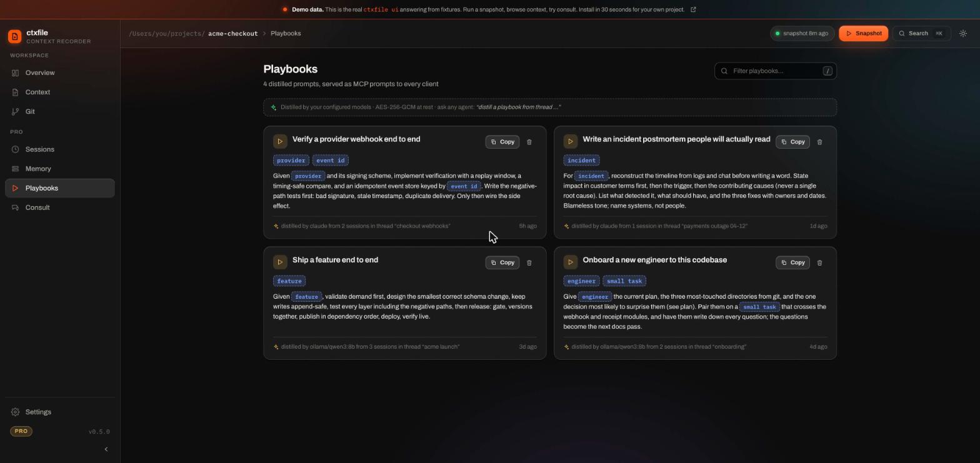Image resolution: width=980 pixels, height=463 pixels.
Task: Click the checkout webhooks thread footer text
Action: 366,226
